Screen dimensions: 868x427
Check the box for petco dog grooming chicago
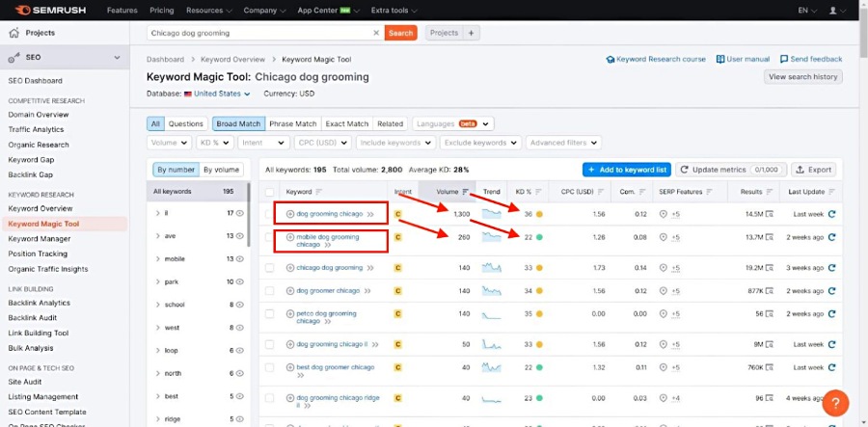pos(270,313)
